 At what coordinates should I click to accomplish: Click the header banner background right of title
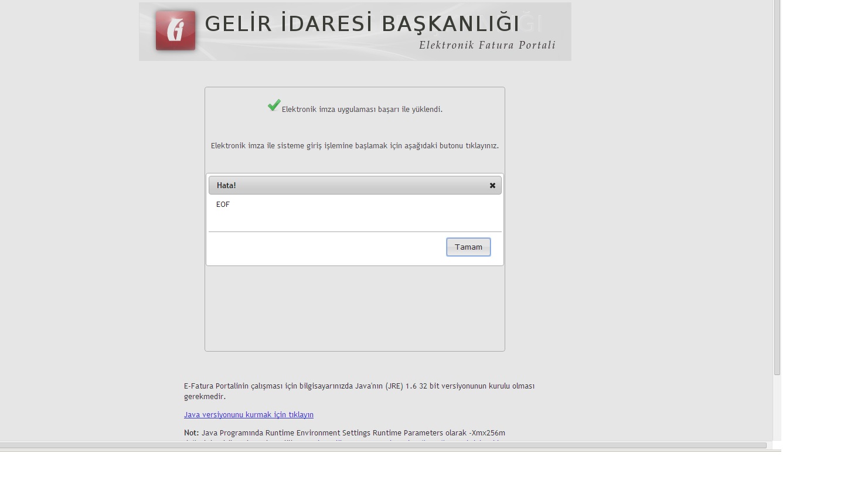click(557, 18)
